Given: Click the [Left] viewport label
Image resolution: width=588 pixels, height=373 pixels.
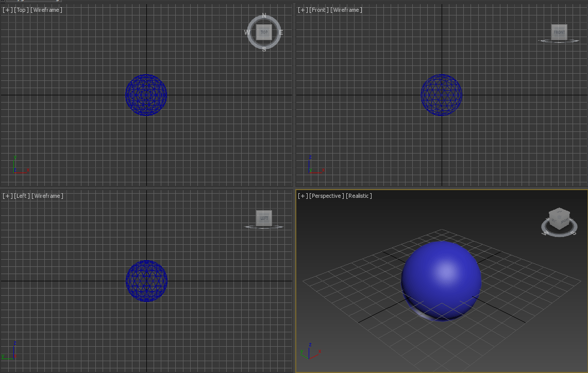Looking at the screenshot, I should (22, 196).
